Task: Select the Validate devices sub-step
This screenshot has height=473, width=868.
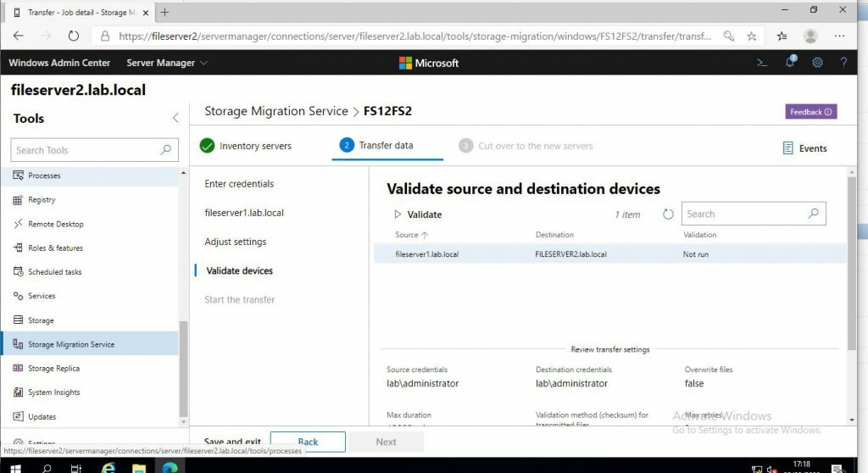Action: tap(239, 271)
